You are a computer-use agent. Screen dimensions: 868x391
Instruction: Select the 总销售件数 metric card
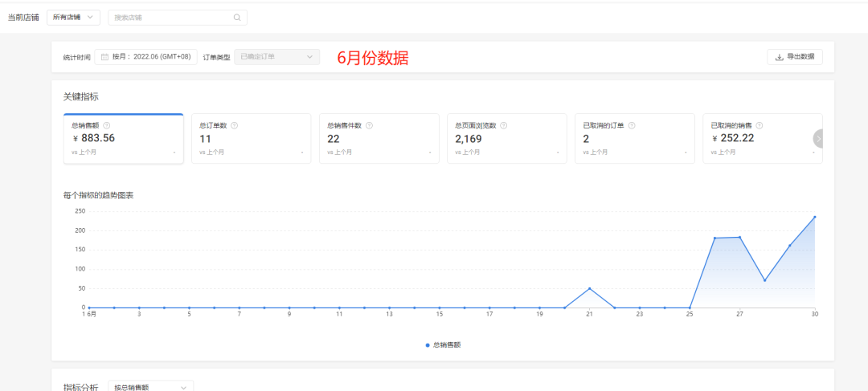click(x=379, y=138)
